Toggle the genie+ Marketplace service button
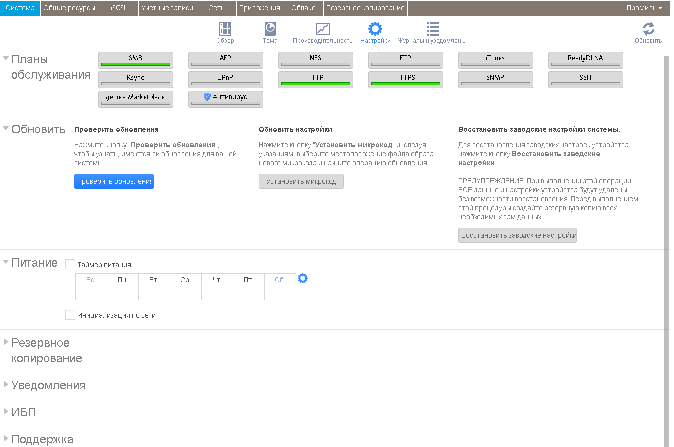The image size is (674, 447). pyautogui.click(x=135, y=99)
